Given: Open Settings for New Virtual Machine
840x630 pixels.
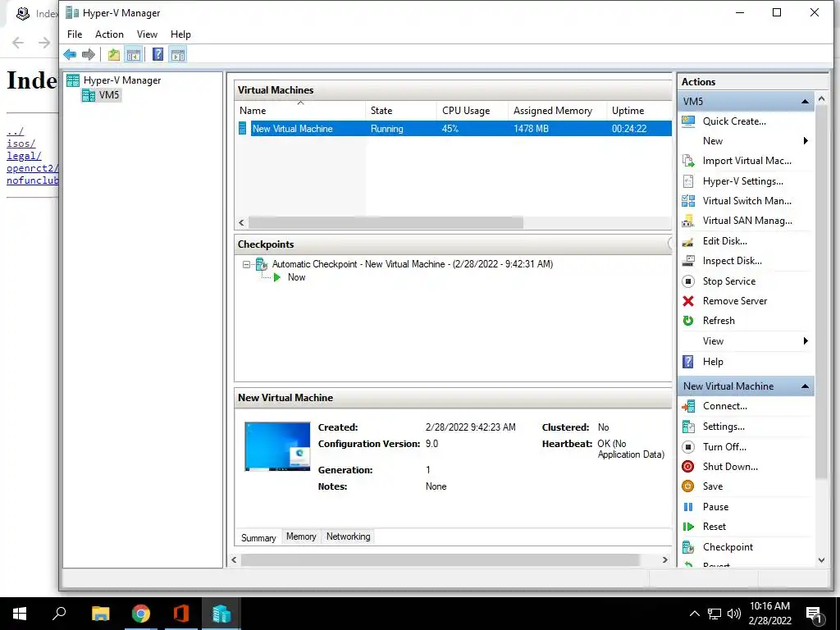Looking at the screenshot, I should pyautogui.click(x=724, y=427).
